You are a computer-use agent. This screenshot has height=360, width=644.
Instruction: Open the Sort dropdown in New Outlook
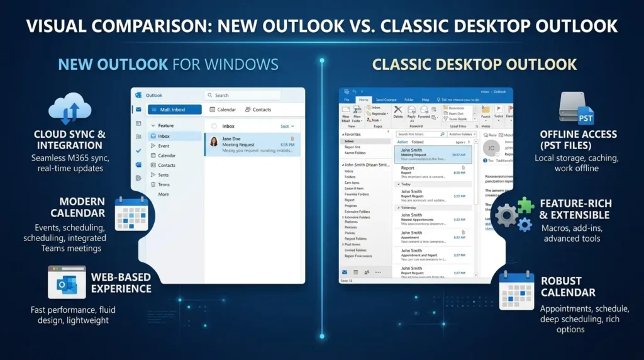tap(287, 127)
